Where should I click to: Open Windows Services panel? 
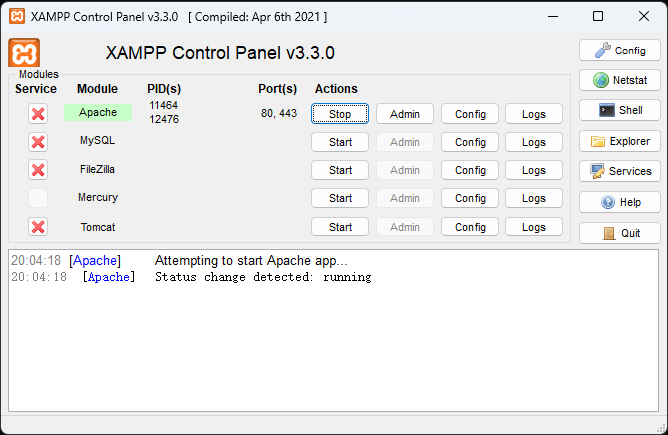point(620,171)
